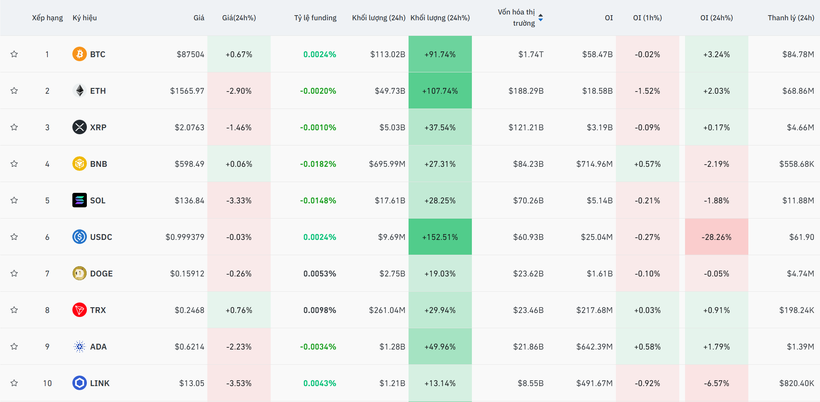Image resolution: width=820 pixels, height=402 pixels.
Task: Toggle the favorite star for ADA
Action: tap(14, 346)
